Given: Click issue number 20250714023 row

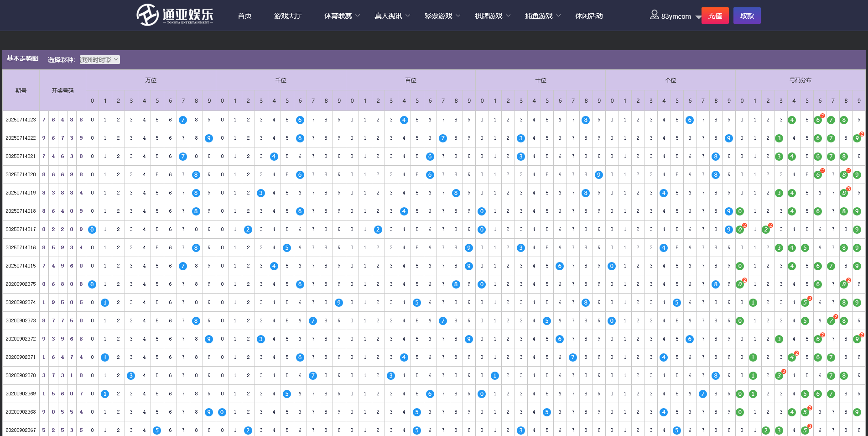Looking at the screenshot, I should 21,120.
